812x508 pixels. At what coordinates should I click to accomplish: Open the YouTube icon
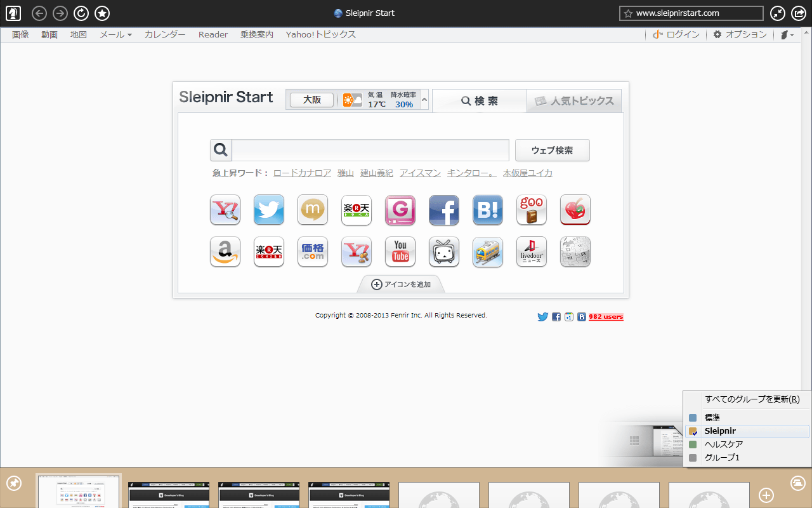[400, 251]
